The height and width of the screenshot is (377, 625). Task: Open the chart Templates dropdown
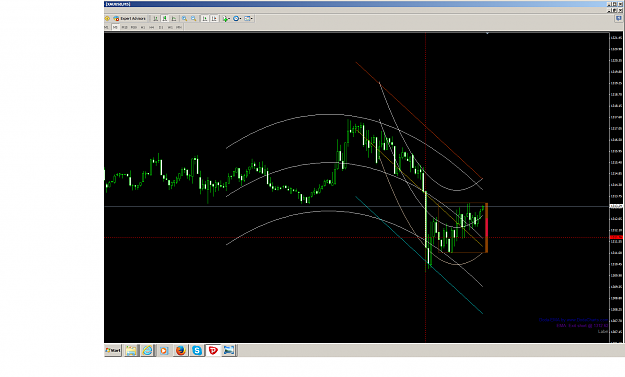(248, 18)
